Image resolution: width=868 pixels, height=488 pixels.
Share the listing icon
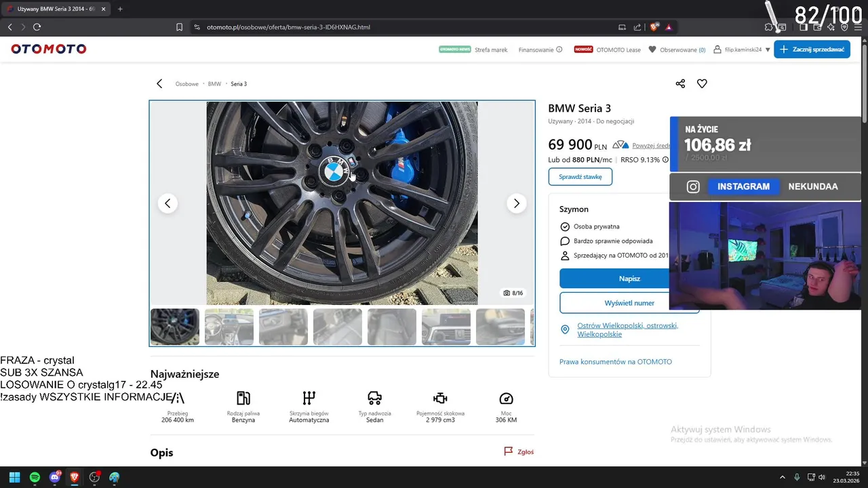click(680, 84)
